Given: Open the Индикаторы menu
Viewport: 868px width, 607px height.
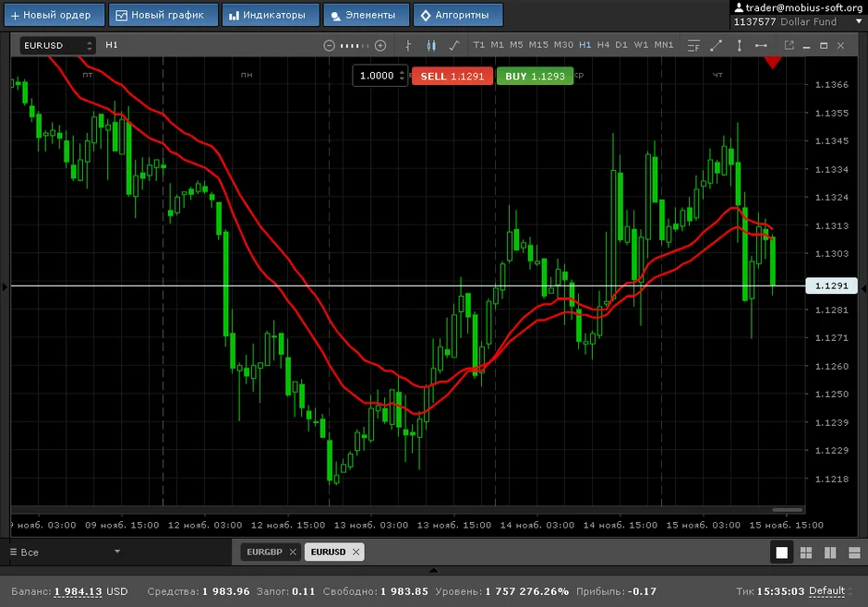Looking at the screenshot, I should pyautogui.click(x=271, y=15).
